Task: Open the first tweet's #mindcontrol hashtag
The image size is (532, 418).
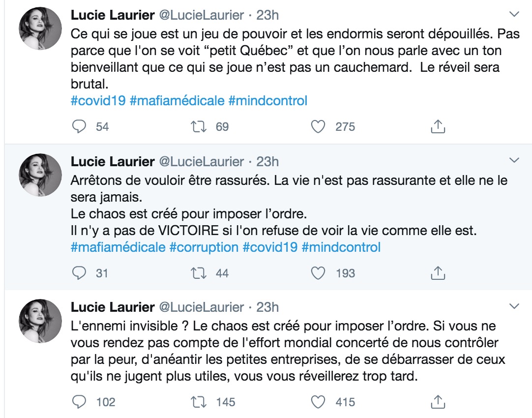Action: pyautogui.click(x=268, y=101)
